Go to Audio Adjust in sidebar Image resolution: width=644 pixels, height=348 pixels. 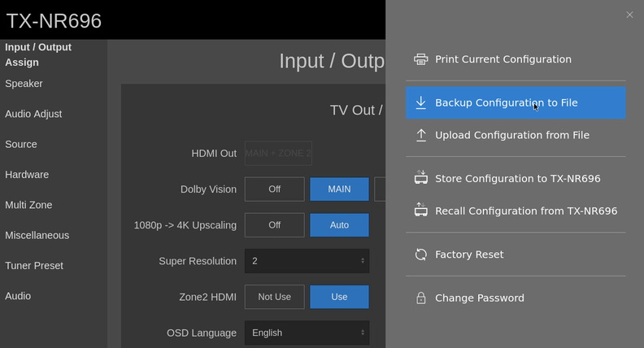tap(33, 114)
